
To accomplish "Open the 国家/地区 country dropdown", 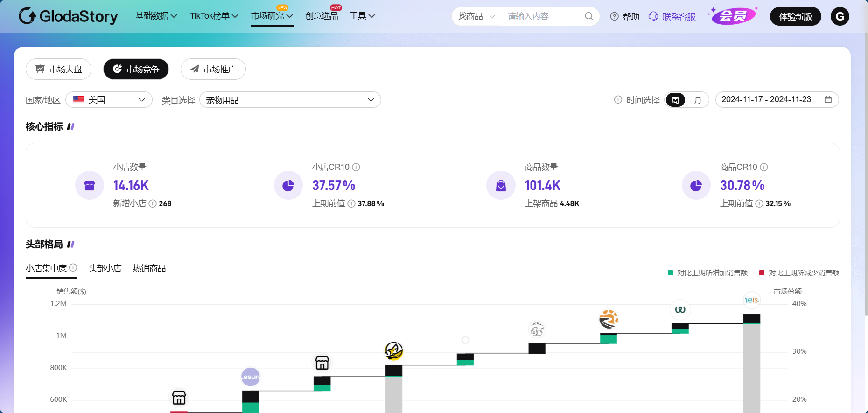I will click(x=109, y=100).
